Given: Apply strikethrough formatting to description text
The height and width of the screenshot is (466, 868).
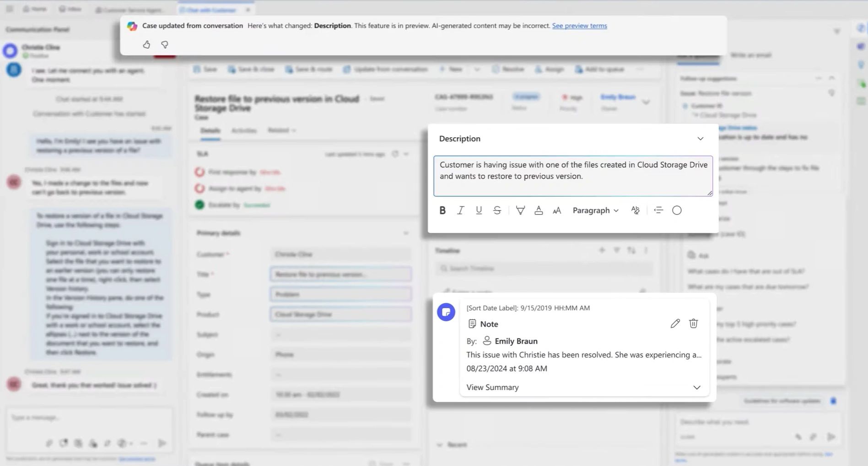Looking at the screenshot, I should pos(497,210).
